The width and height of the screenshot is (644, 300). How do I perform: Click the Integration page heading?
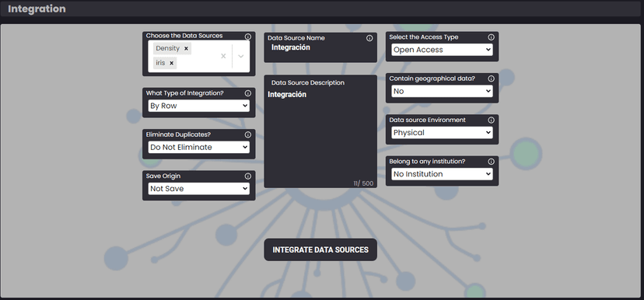click(x=37, y=9)
